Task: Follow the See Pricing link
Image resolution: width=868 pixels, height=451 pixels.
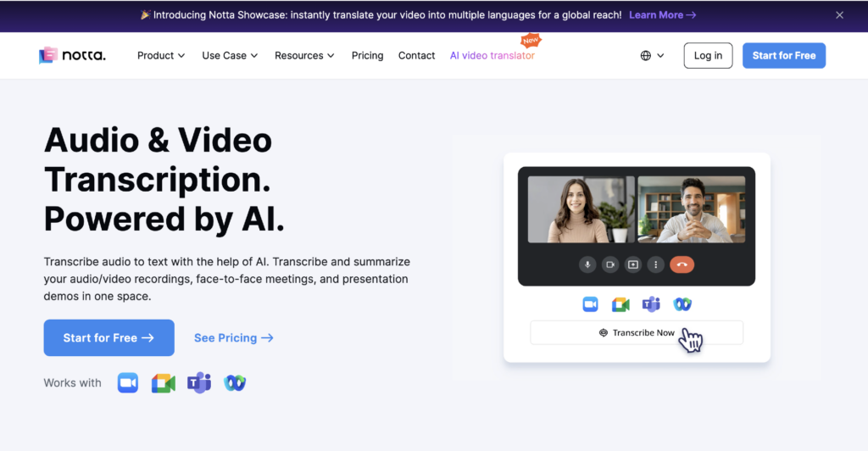Action: pyautogui.click(x=234, y=337)
